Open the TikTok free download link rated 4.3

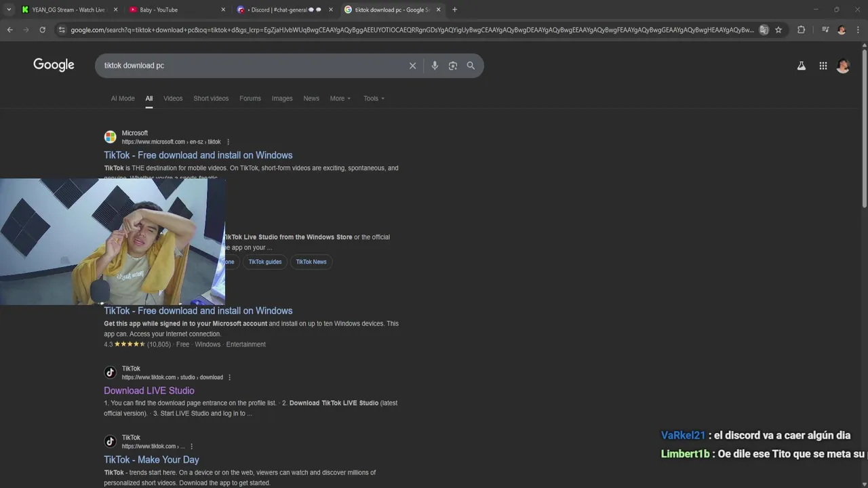pos(198,310)
